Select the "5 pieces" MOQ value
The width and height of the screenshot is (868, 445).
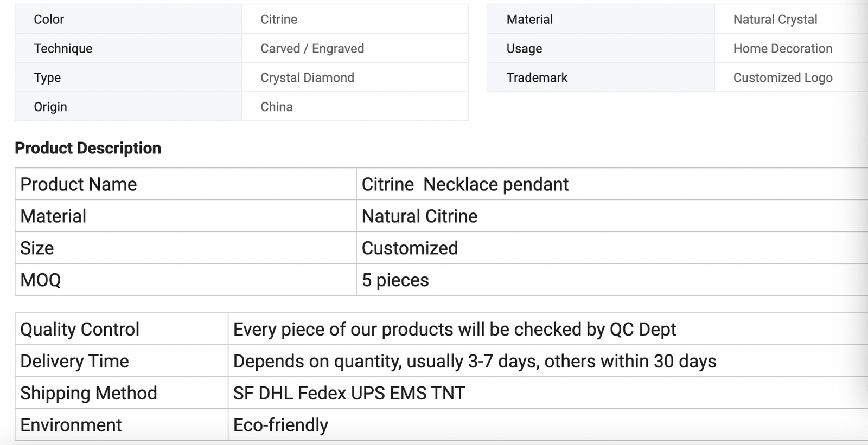[395, 280]
